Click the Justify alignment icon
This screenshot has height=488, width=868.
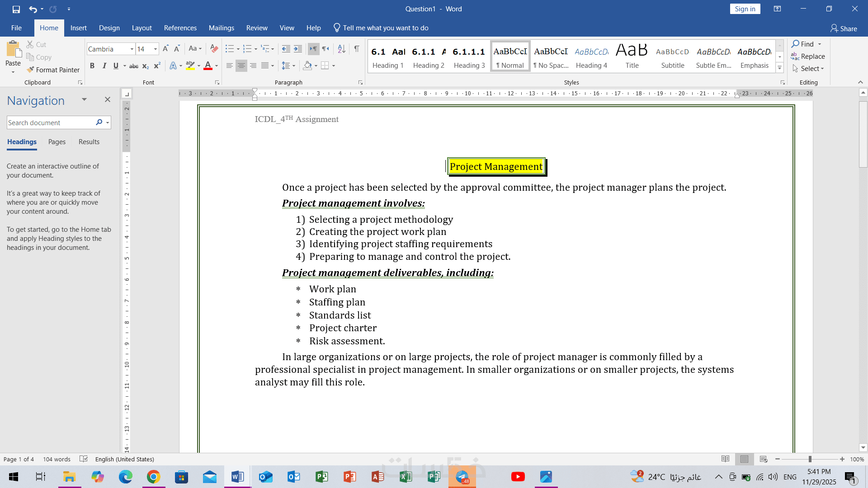coord(265,66)
